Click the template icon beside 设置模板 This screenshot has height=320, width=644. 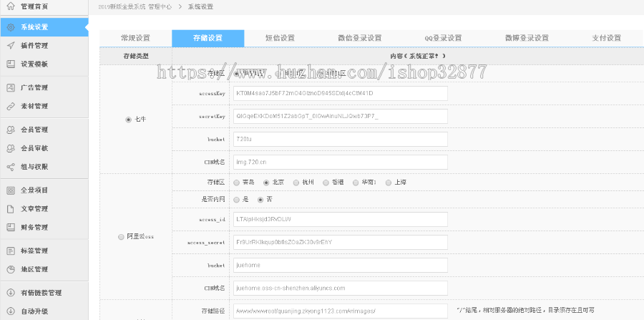pos(11,64)
